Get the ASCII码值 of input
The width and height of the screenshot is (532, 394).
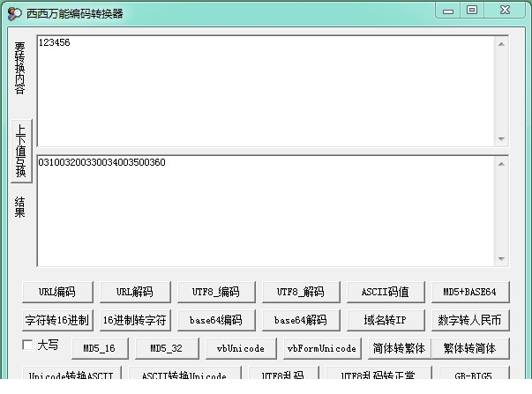[386, 292]
